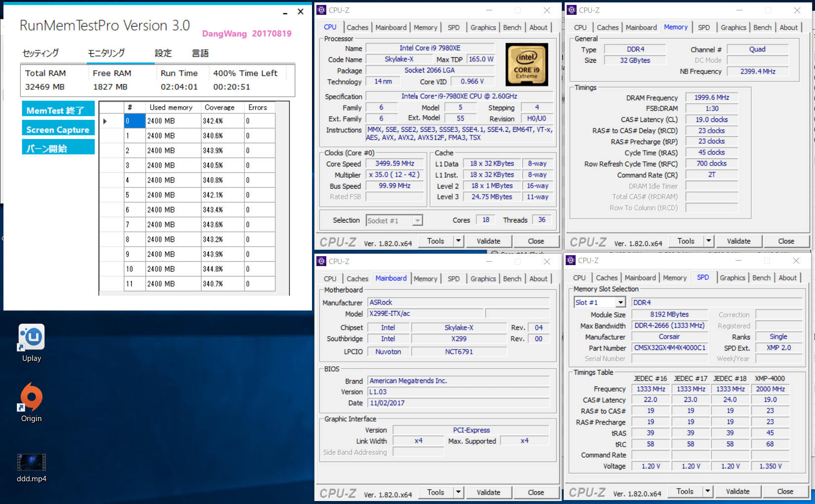Click Tools button in SPD tab window
The width and height of the screenshot is (815, 504).
685,491
